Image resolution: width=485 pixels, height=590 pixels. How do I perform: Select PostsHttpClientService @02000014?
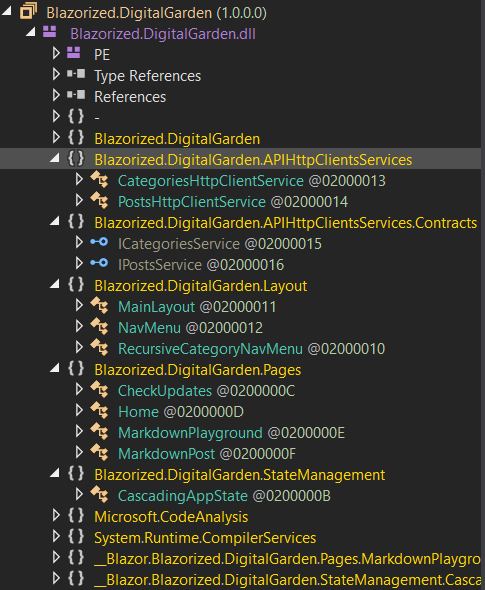(x=233, y=202)
